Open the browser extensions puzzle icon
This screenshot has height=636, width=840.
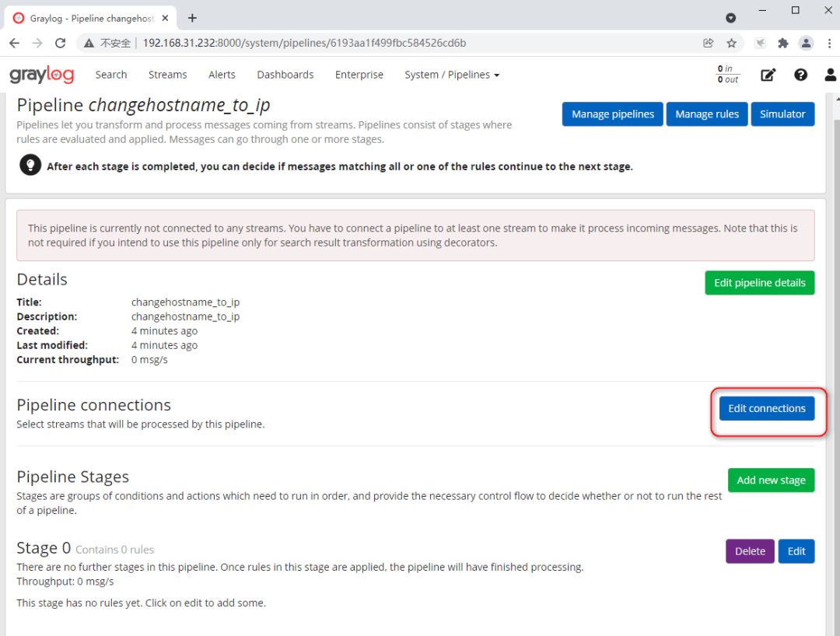coord(782,43)
